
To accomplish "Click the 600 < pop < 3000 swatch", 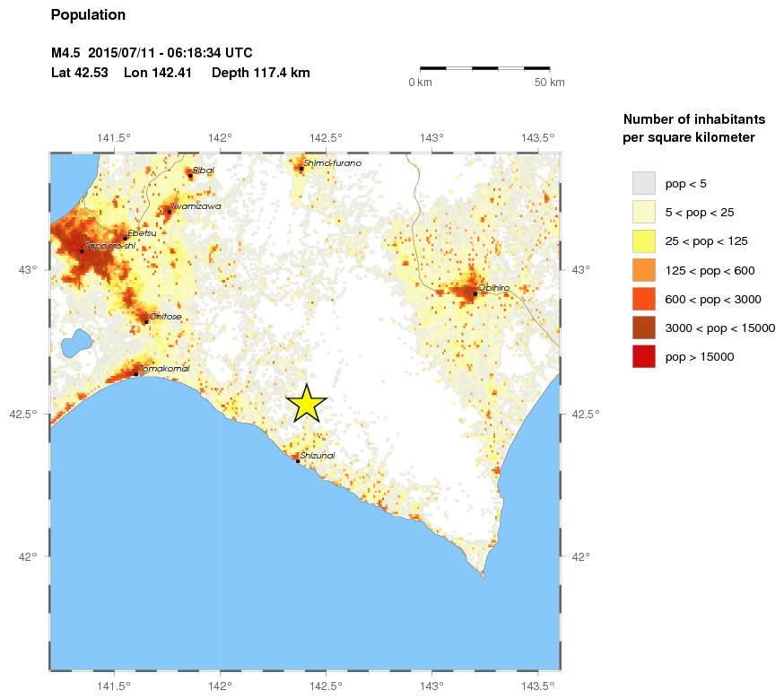I will coord(643,299).
